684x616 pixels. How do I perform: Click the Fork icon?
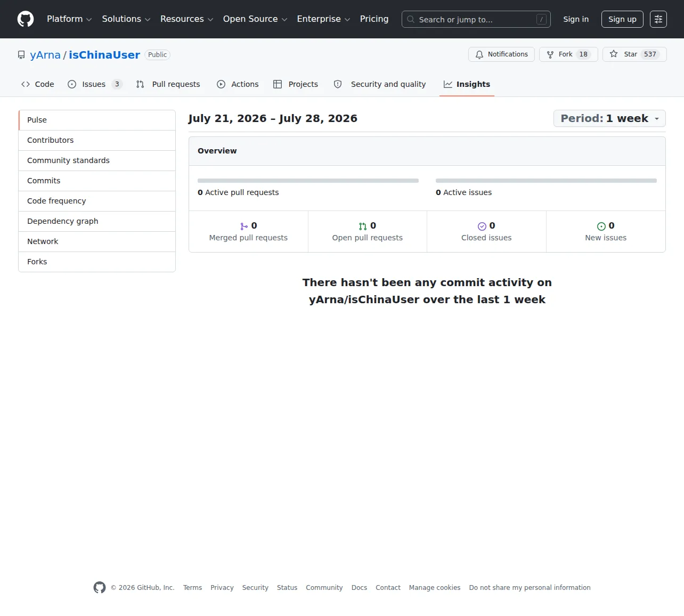[550, 54]
